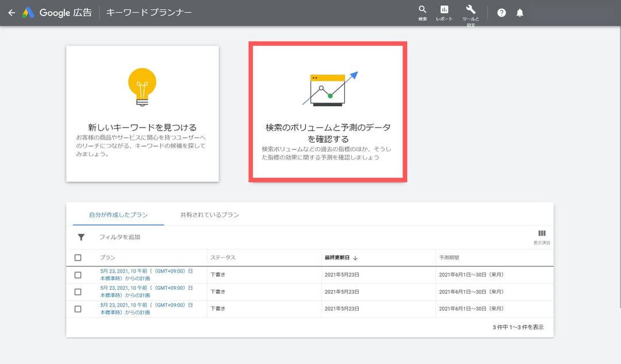Viewport: 621px width, 364px height.
Task: Open the 表示項目 columns icon
Action: click(x=542, y=237)
